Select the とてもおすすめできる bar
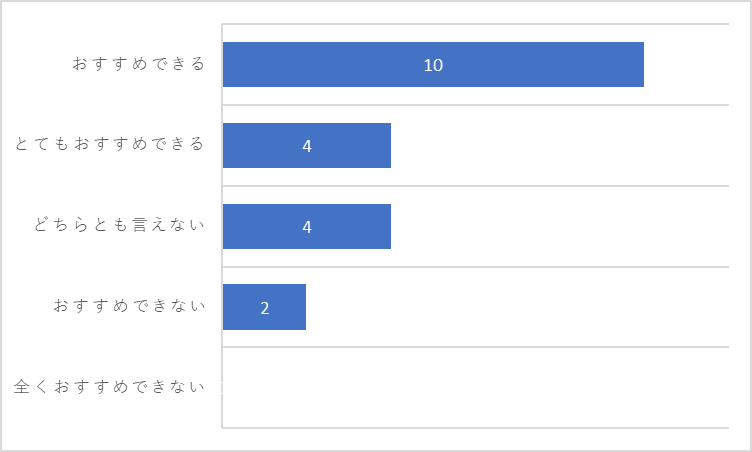752x452 pixels. 307,145
